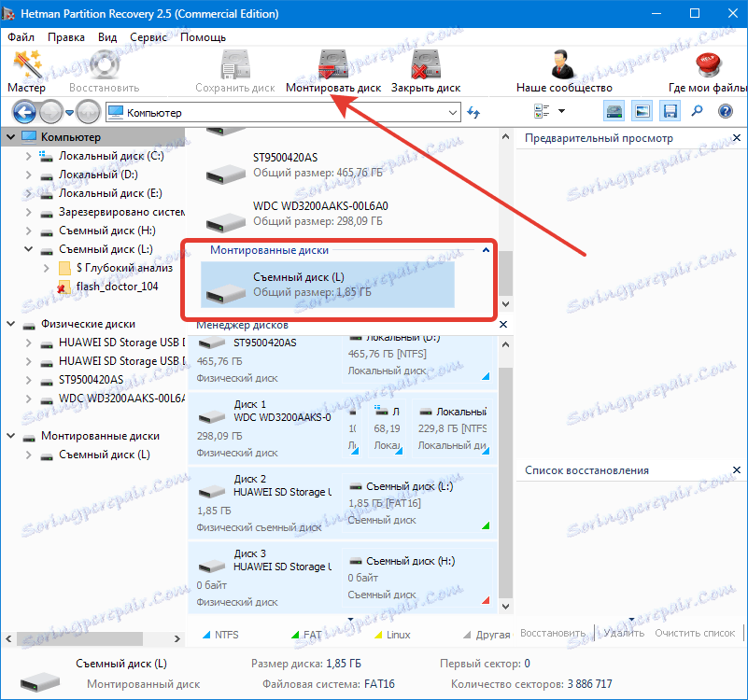The width and height of the screenshot is (748, 700).
Task: Open navigation history dropdown arrow
Action: point(69,113)
